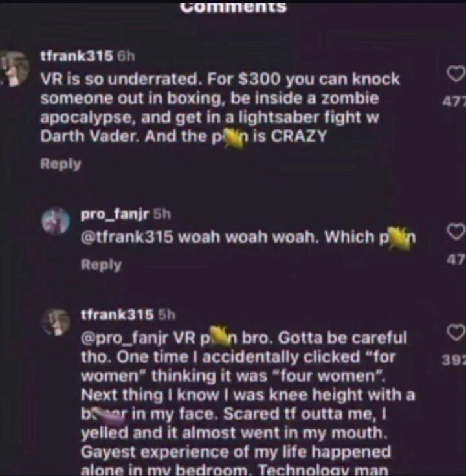Viewport: 466px width, 476px height.
Task: Follow the @pro_fanjr mention in the last reply
Action: click(x=124, y=338)
